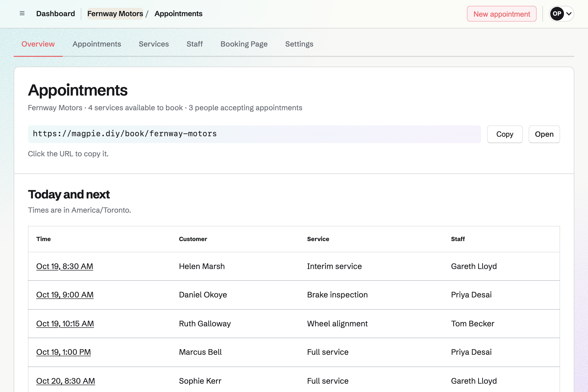Viewport: 588px width, 392px height.
Task: Select customer Ruth Galloway cell
Action: pos(205,323)
